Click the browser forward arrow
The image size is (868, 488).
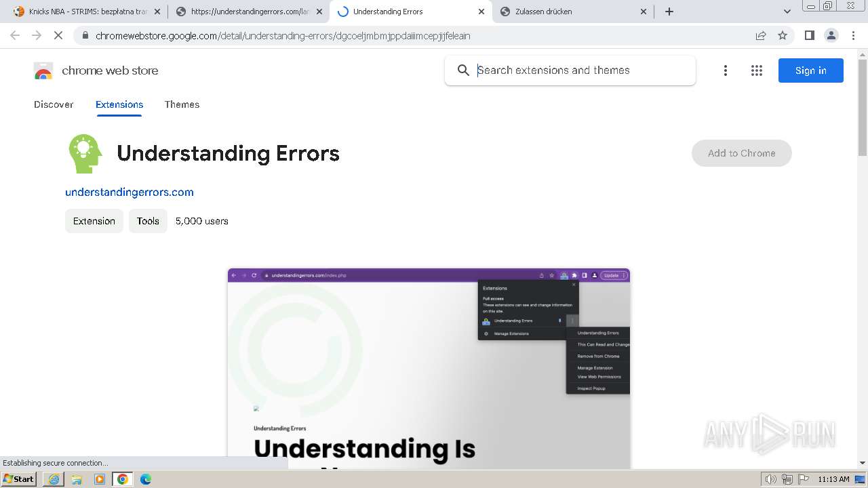(37, 35)
